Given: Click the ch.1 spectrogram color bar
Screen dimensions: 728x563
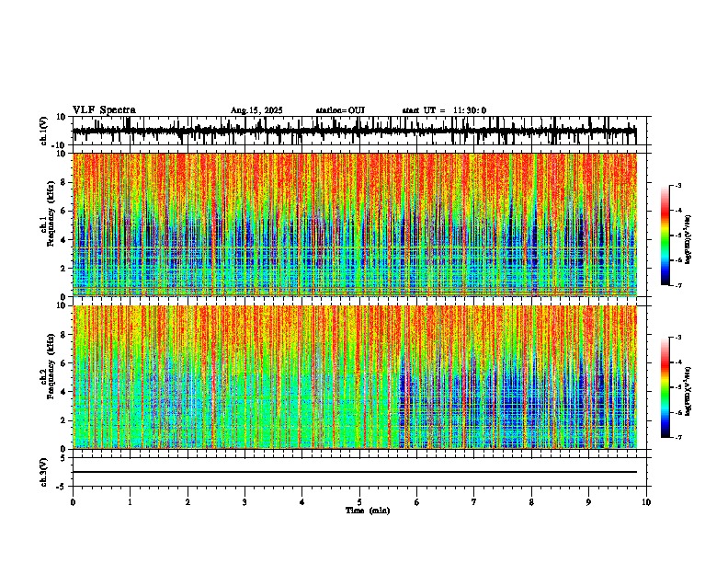Looking at the screenshot, I should pos(665,235).
